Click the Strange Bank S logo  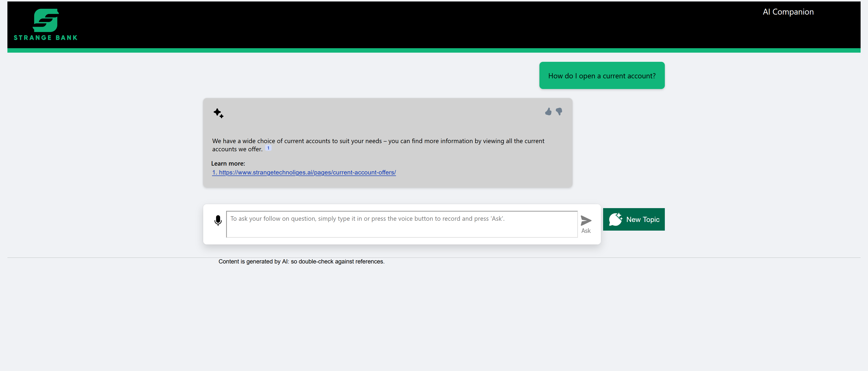pyautogui.click(x=46, y=20)
